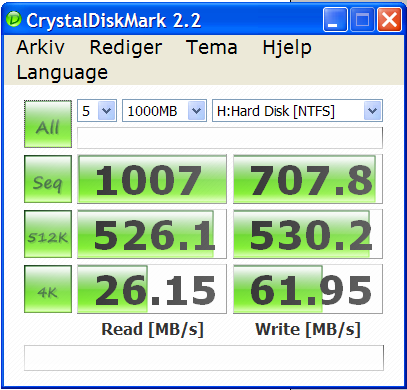Image resolution: width=407 pixels, height=390 pixels.
Task: Open the Language menu
Action: (62, 73)
